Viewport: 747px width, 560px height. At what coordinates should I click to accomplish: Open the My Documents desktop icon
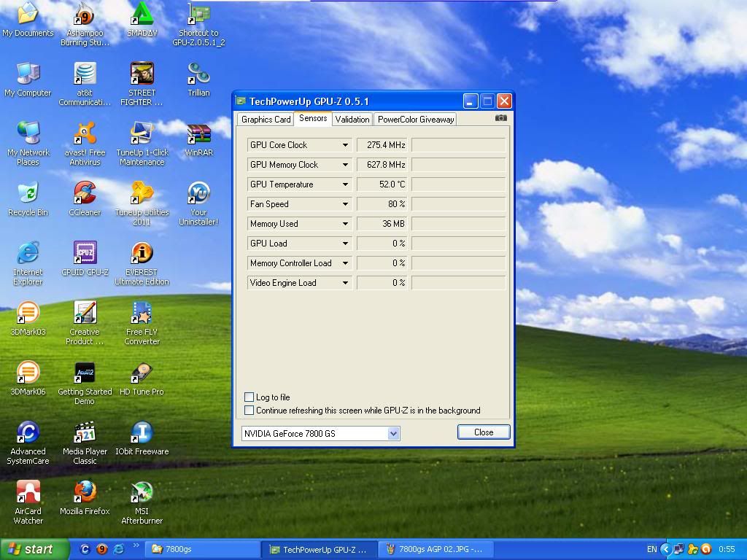pos(28,20)
